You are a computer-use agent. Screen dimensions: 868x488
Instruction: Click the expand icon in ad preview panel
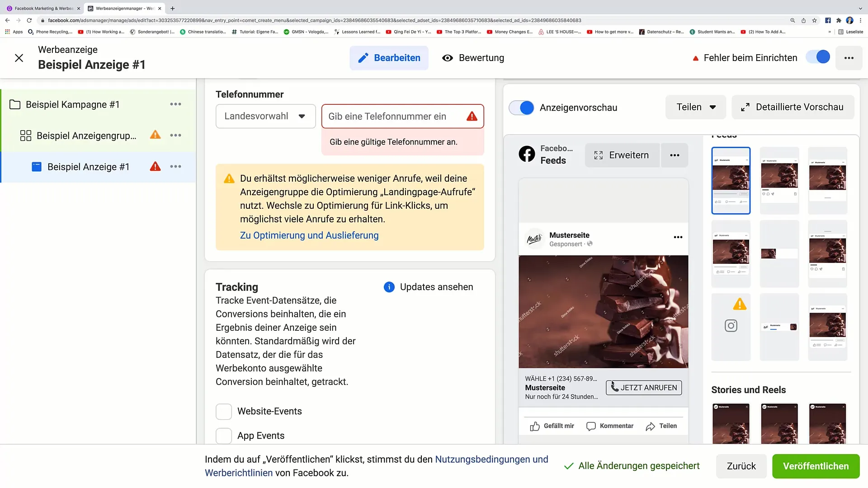coord(599,155)
